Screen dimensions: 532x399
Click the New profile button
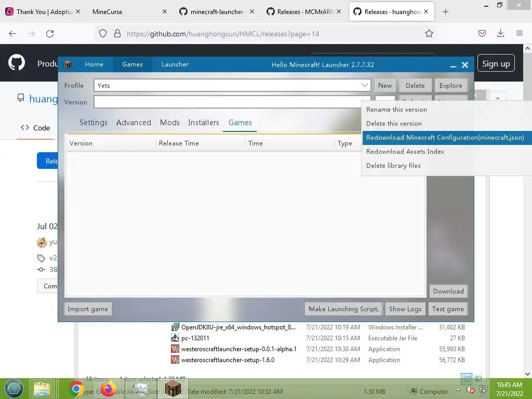pos(385,86)
